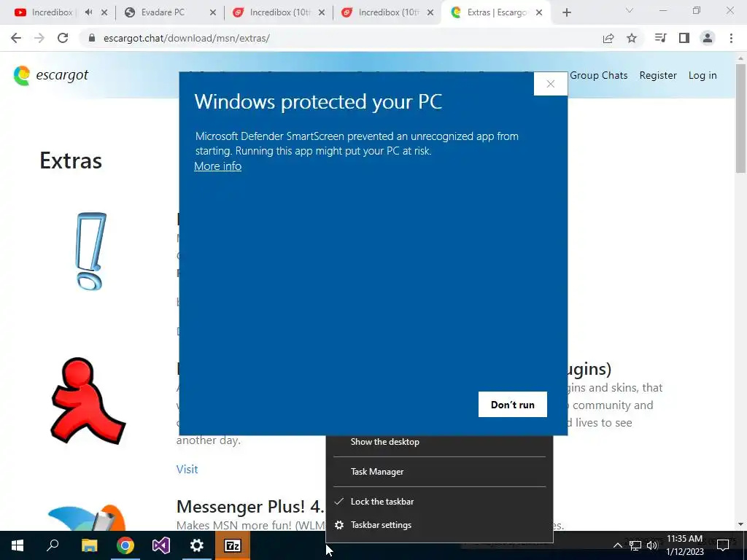Click the volume tray icon
The width and height of the screenshot is (747, 560).
(x=652, y=545)
